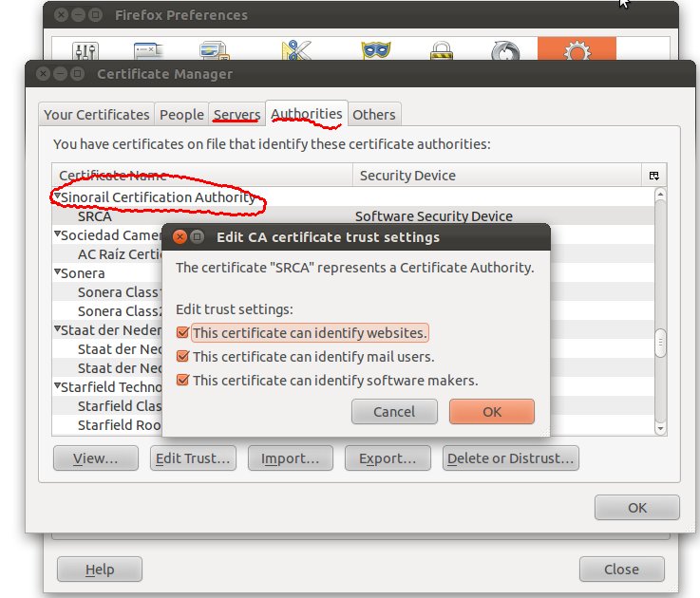Click Cancel in Edit CA trust dialog
Screen dimensions: 700x598
click(394, 411)
